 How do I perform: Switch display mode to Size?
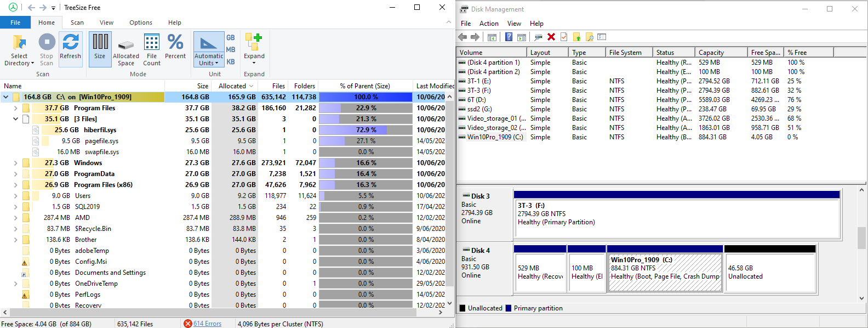pos(100,50)
